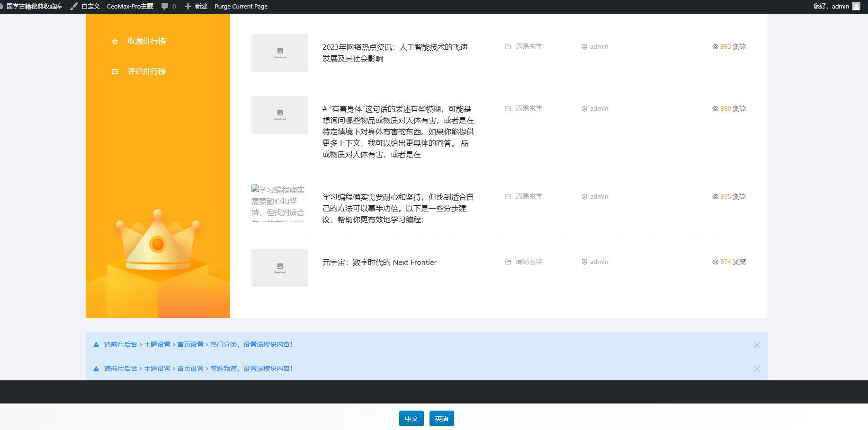Click 周易玄学 category in the 980 views row
Viewport: 868px width, 430px height.
tap(529, 108)
